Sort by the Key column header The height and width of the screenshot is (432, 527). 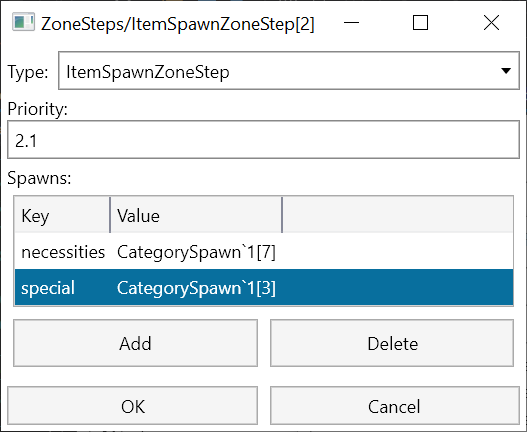62,215
